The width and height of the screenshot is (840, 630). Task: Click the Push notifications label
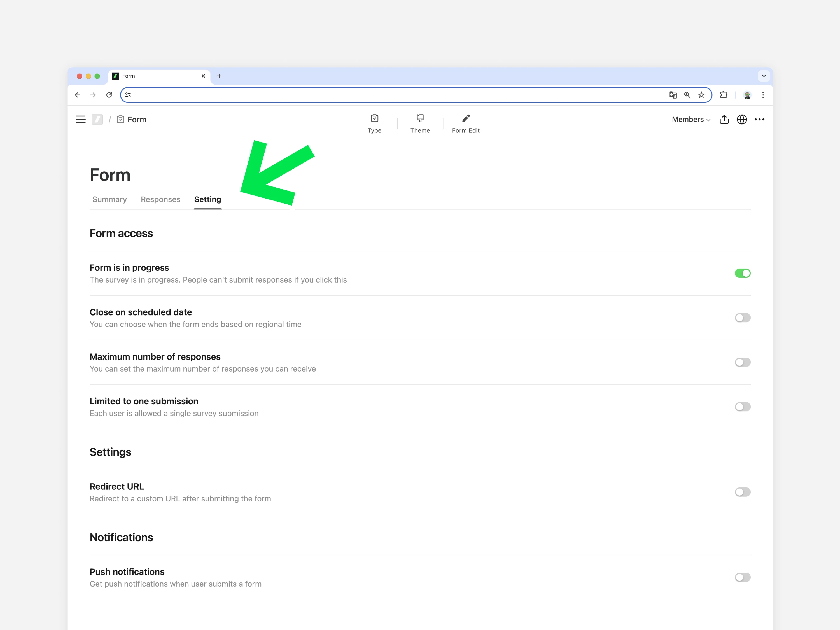pos(127,572)
